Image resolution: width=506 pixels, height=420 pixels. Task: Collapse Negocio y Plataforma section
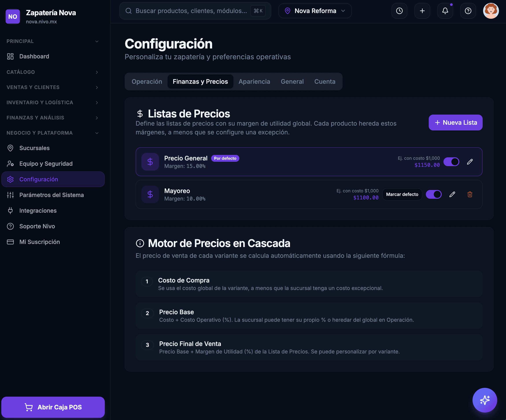point(53,133)
